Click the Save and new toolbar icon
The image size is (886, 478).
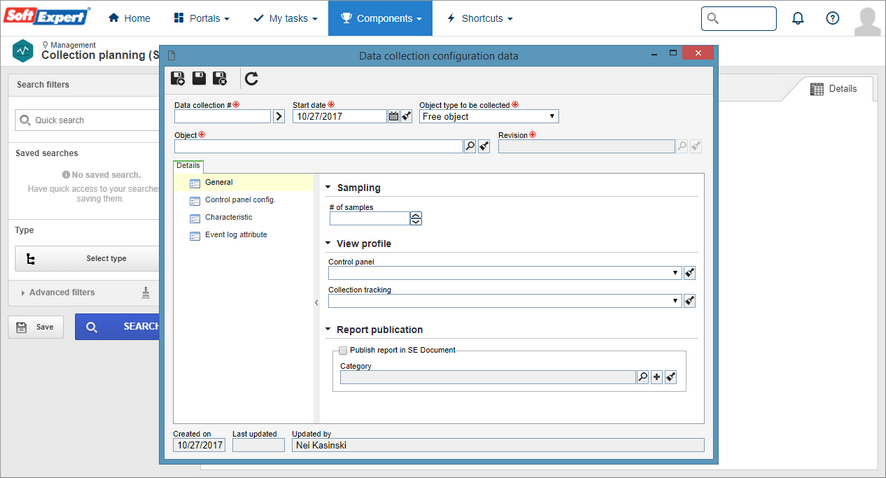[x=178, y=79]
